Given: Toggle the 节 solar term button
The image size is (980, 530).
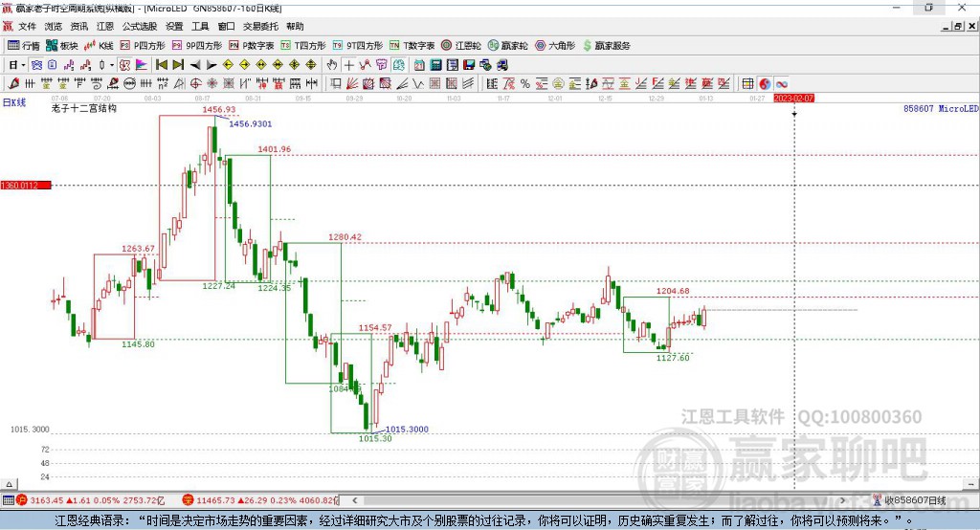Looking at the screenshot, I should [x=381, y=65].
